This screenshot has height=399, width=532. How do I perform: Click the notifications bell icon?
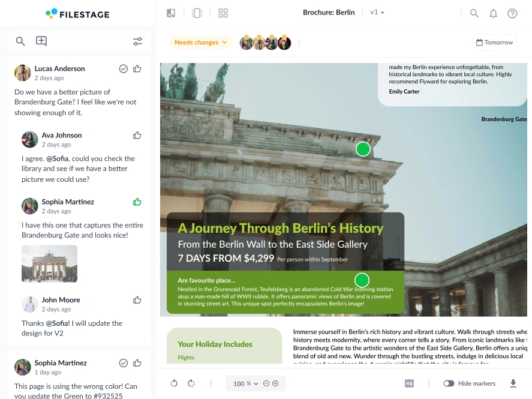[x=493, y=13]
